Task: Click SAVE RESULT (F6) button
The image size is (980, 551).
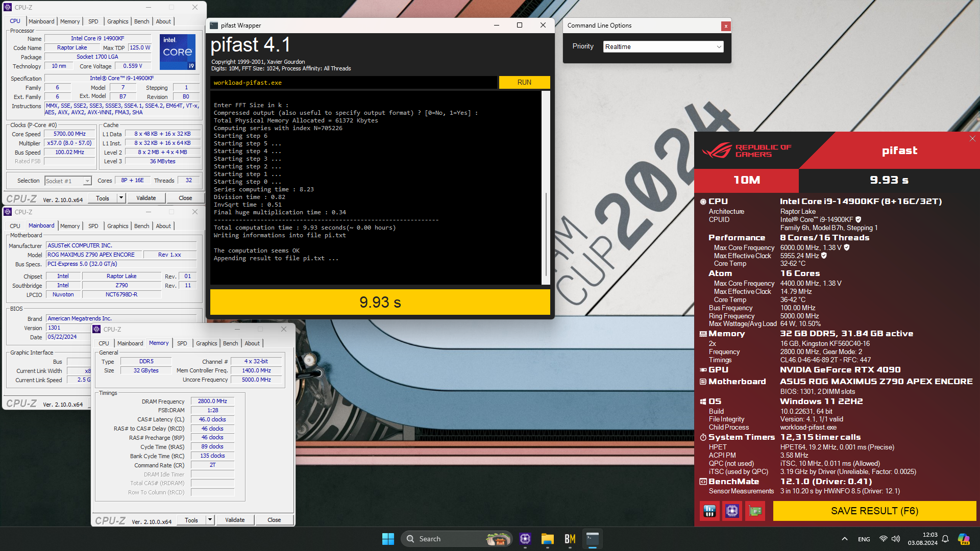Action: tap(874, 511)
